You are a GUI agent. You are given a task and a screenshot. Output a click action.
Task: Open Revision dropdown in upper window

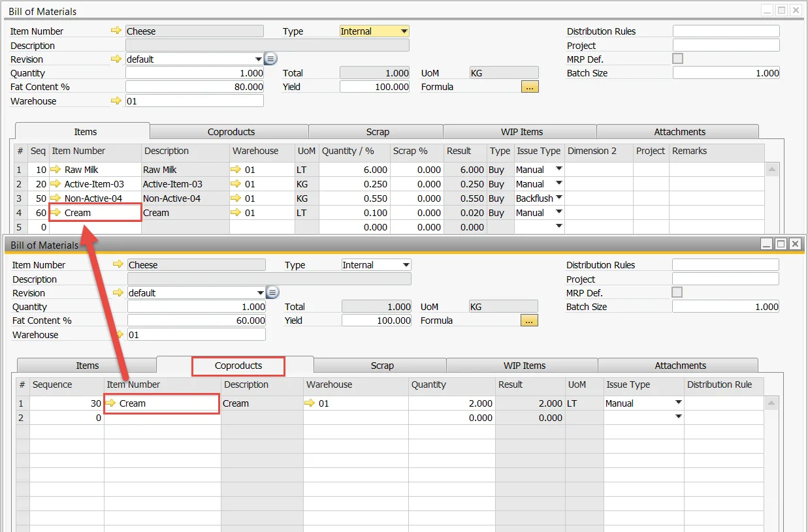point(259,59)
